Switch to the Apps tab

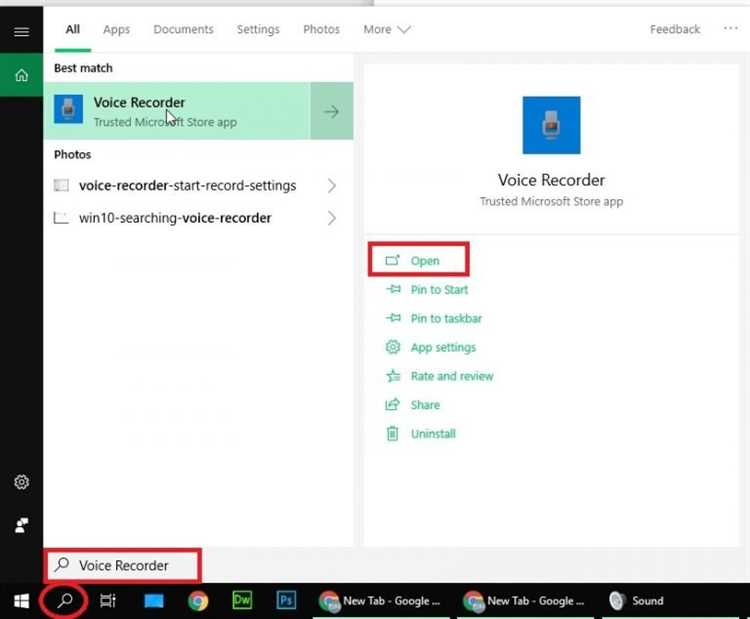[x=116, y=30]
